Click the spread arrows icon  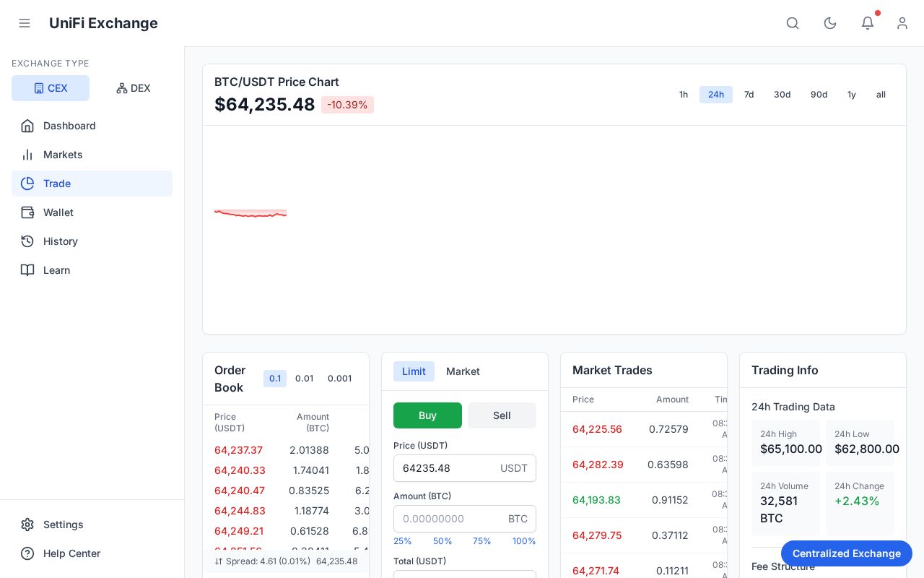tap(219, 561)
